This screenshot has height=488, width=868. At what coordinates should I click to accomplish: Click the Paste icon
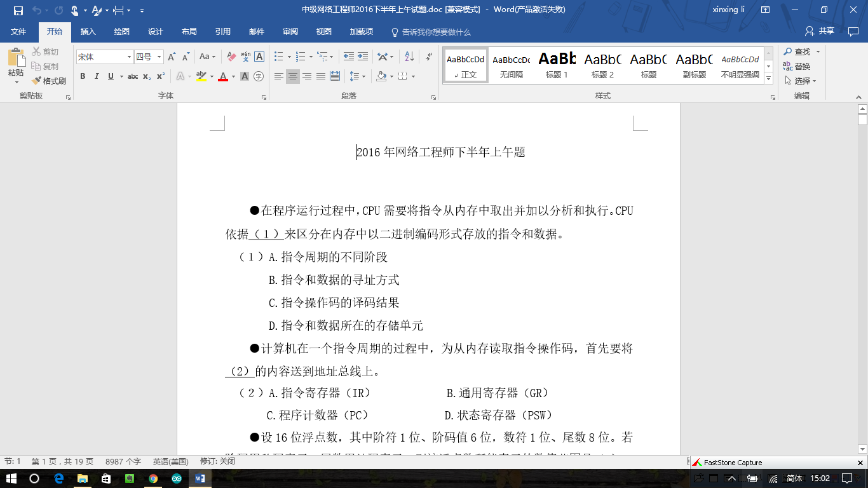17,57
